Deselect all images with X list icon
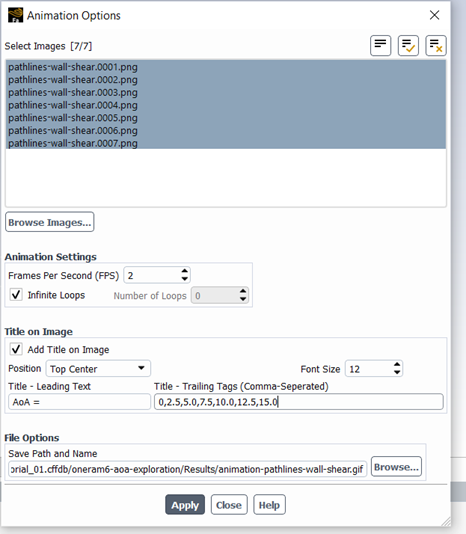The height and width of the screenshot is (534, 466). [x=436, y=45]
